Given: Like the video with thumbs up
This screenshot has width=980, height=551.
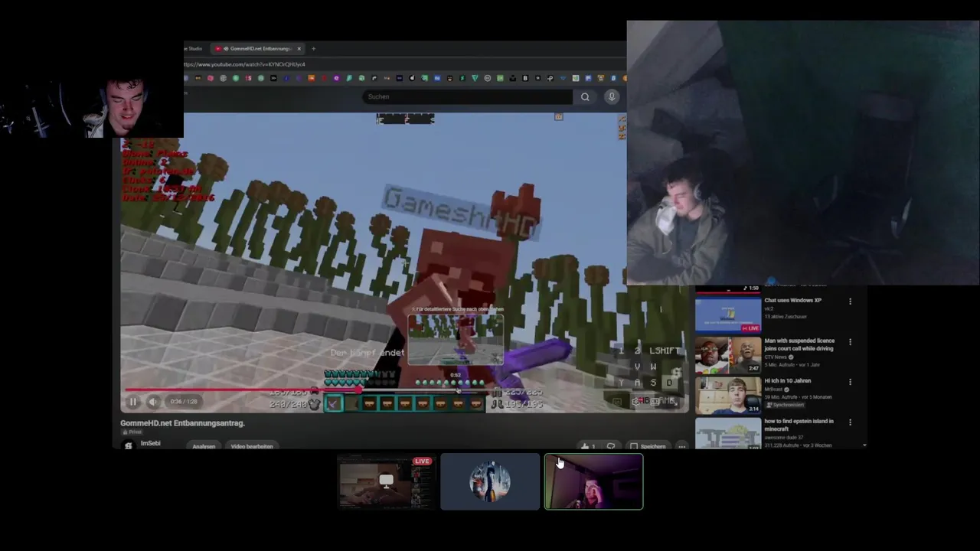Looking at the screenshot, I should (x=586, y=446).
